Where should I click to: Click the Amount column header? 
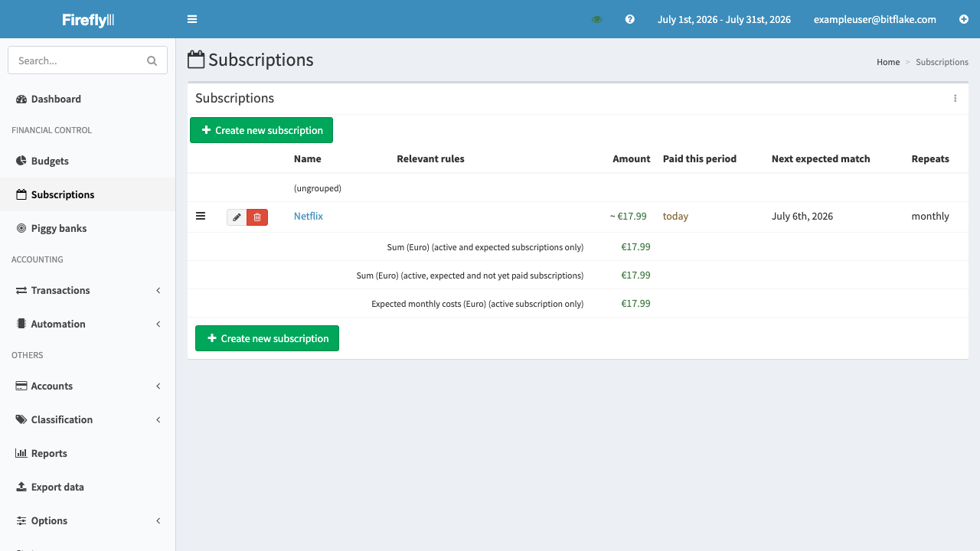[632, 159]
